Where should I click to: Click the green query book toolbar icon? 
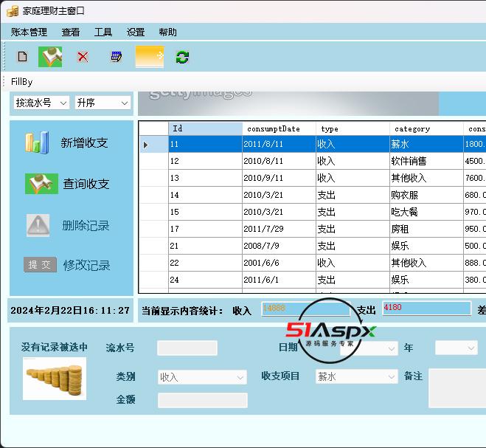click(x=50, y=57)
